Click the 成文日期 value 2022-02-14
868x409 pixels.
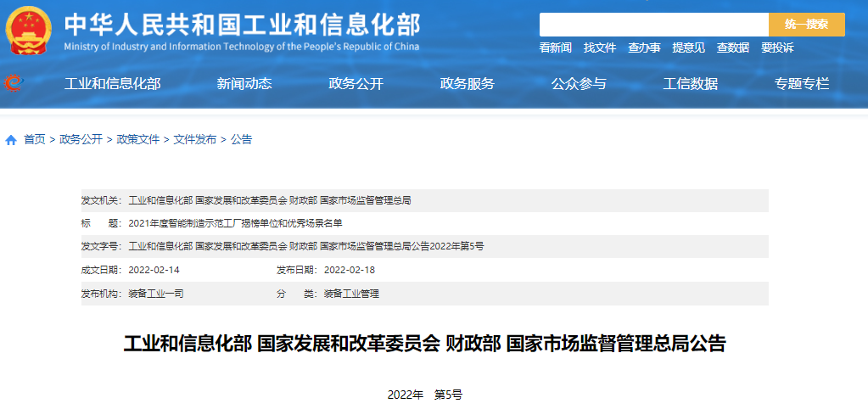154,270
